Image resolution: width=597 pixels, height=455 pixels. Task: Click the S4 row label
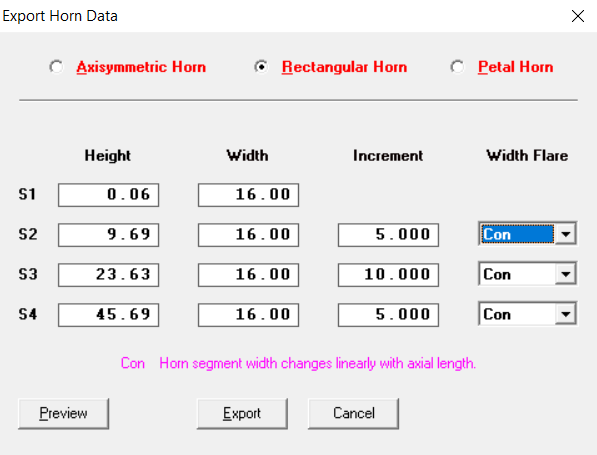click(28, 314)
